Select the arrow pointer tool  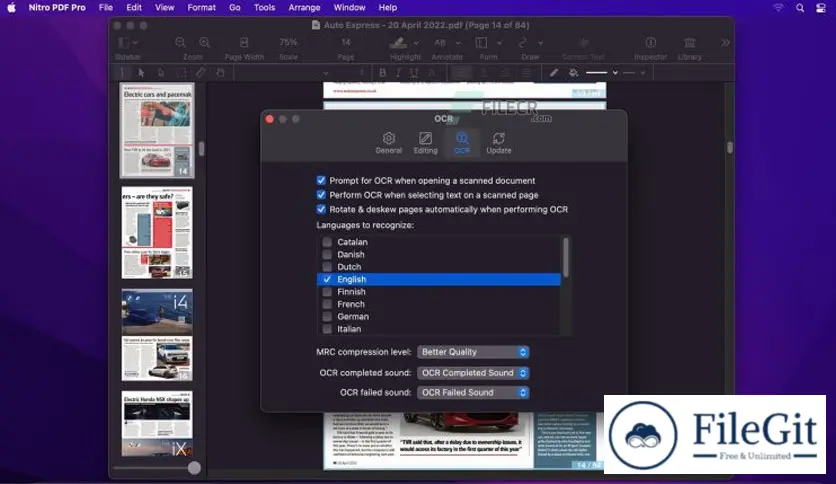141,73
